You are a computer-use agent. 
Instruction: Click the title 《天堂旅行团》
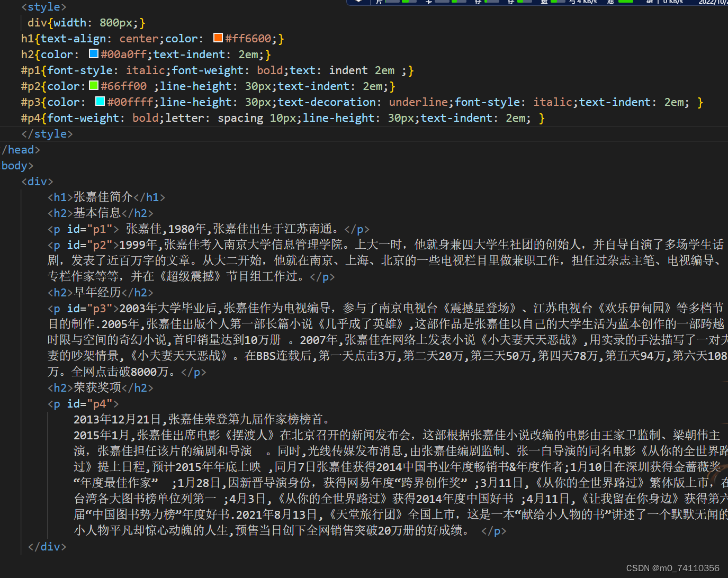click(366, 514)
